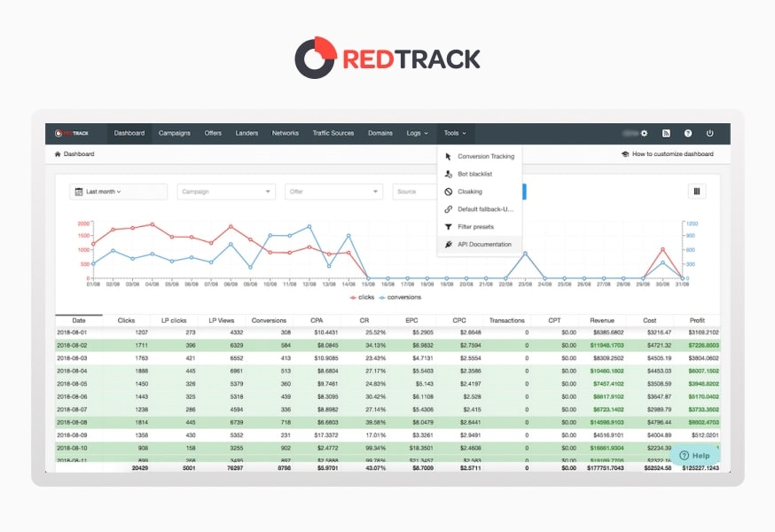Viewport: 775px width, 532px height.
Task: Open API Documentation menu entry
Action: click(484, 244)
